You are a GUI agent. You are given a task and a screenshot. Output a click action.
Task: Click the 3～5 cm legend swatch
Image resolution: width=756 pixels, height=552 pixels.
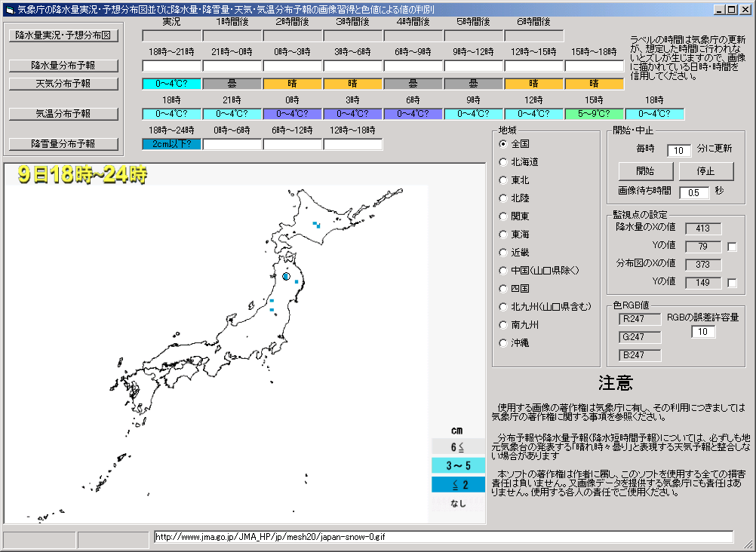click(x=458, y=466)
